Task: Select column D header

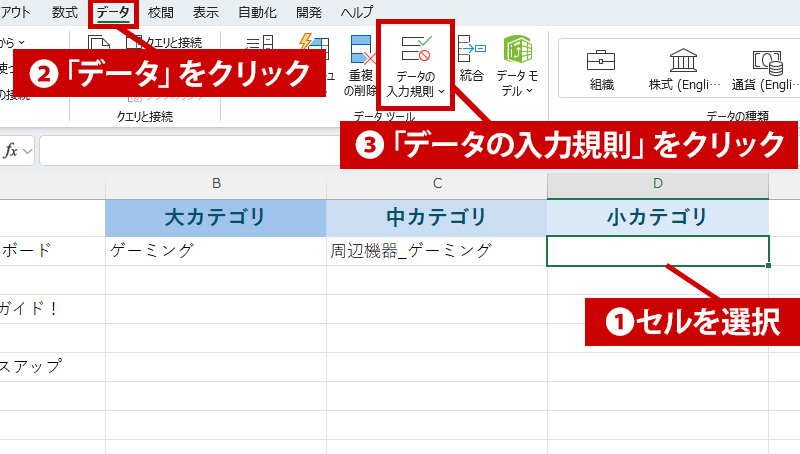Action: tap(658, 184)
